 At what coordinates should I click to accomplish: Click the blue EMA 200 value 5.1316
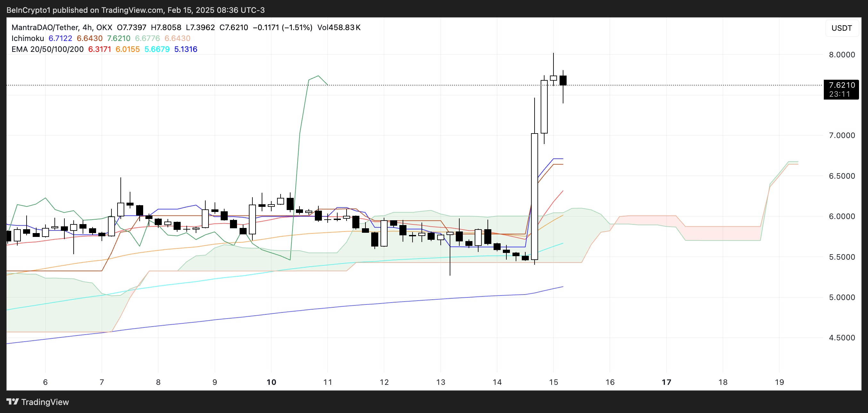185,49
